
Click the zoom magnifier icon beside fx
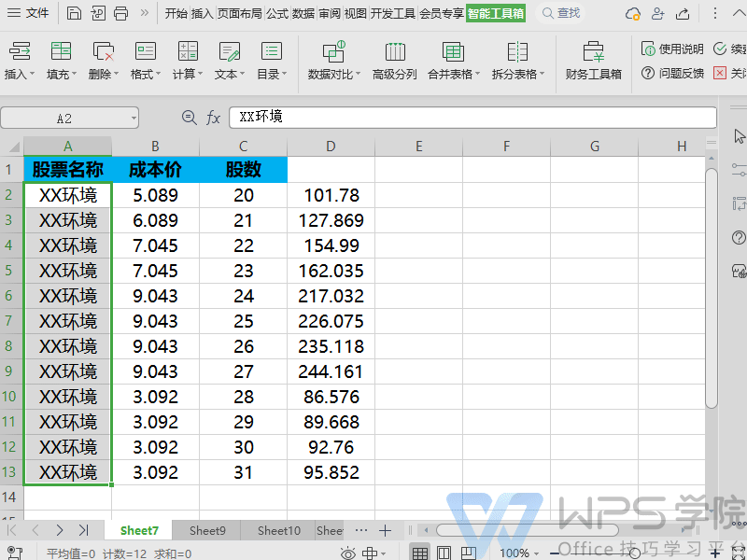click(x=190, y=118)
